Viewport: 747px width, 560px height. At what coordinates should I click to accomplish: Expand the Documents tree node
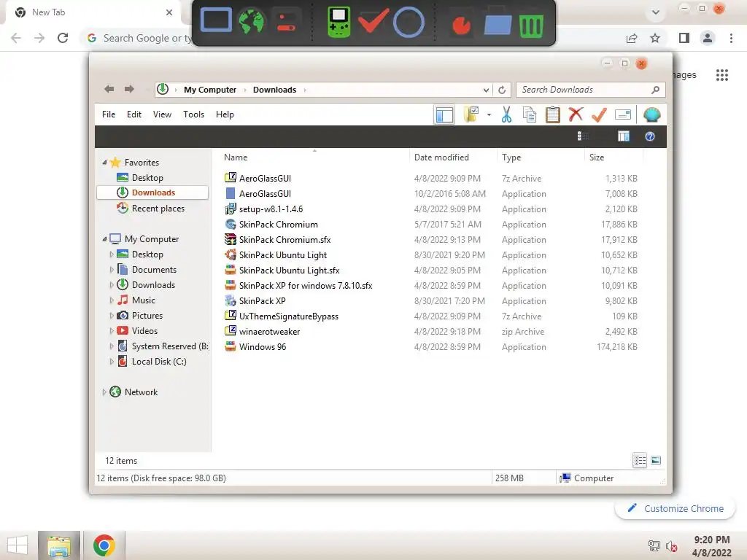(112, 270)
